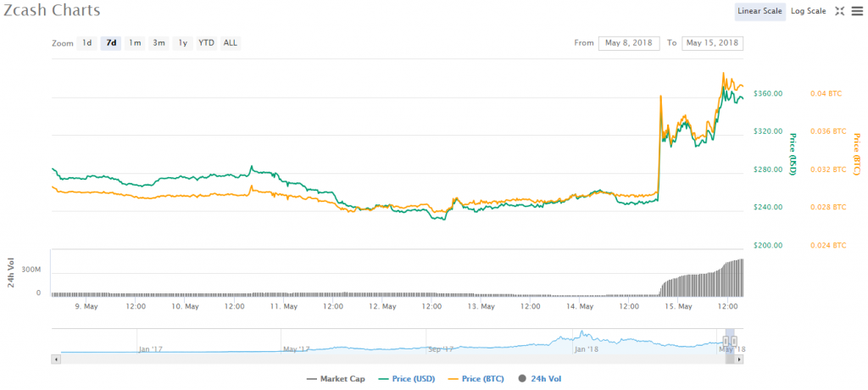Grab the left navigator range handle

point(726,341)
